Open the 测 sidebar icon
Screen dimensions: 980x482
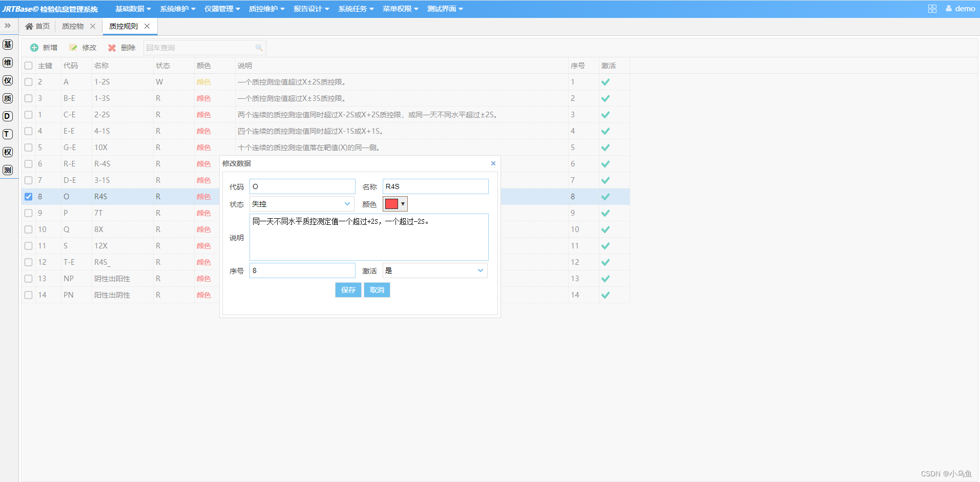click(x=8, y=170)
